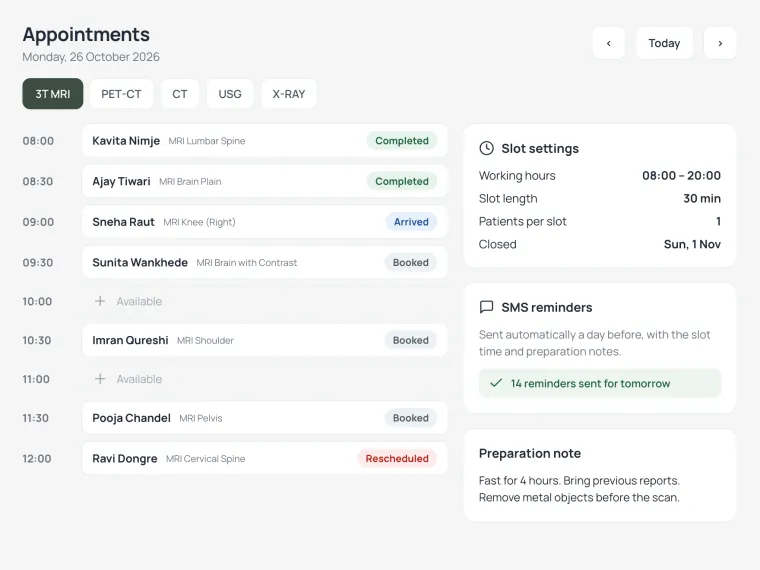Go to the next day arrow
760x570 pixels.
coord(720,43)
